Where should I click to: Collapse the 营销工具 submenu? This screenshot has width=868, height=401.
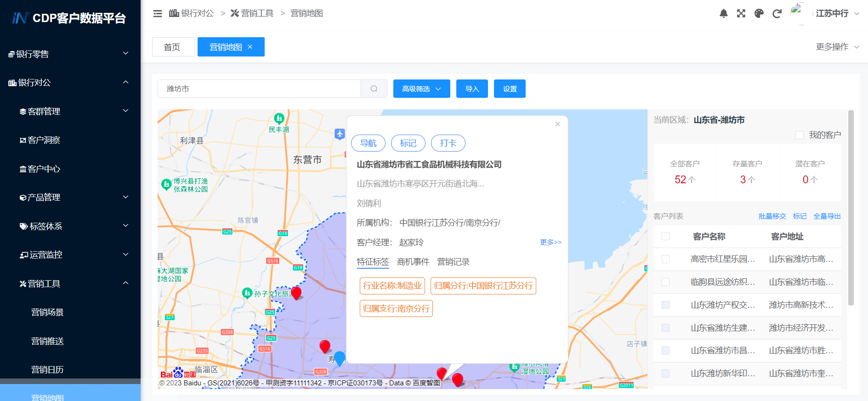tap(70, 283)
